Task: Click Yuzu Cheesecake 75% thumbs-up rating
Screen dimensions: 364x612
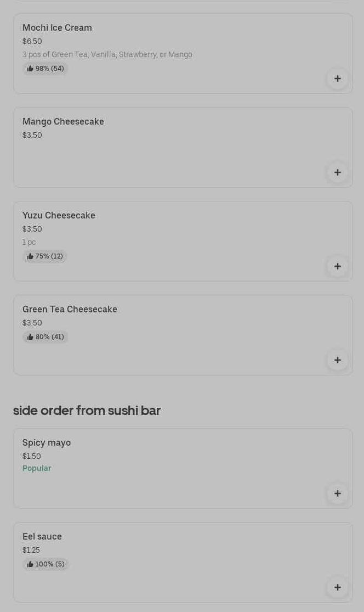Action: [x=45, y=256]
